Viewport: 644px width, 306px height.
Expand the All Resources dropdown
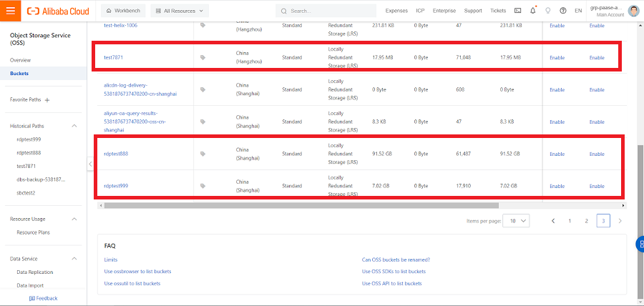tap(180, 11)
